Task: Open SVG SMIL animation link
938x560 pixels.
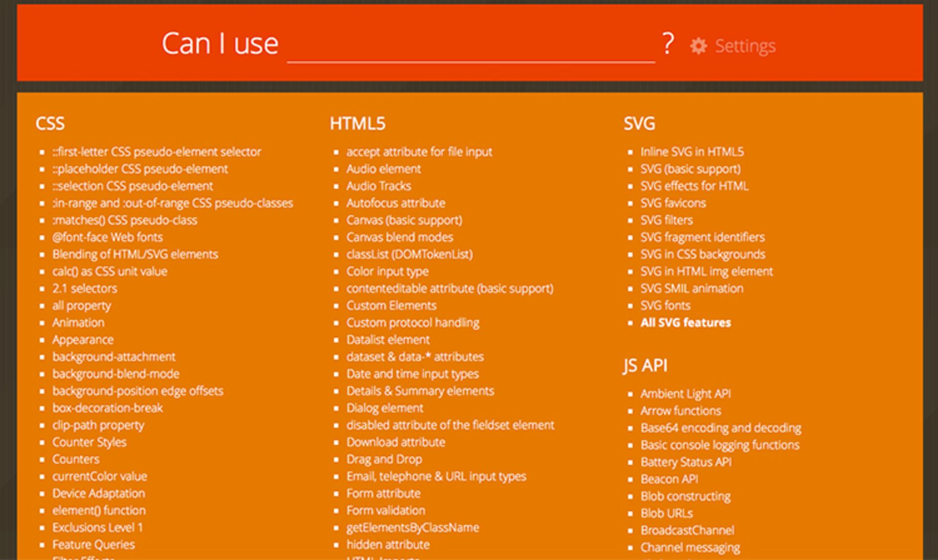Action: point(692,289)
